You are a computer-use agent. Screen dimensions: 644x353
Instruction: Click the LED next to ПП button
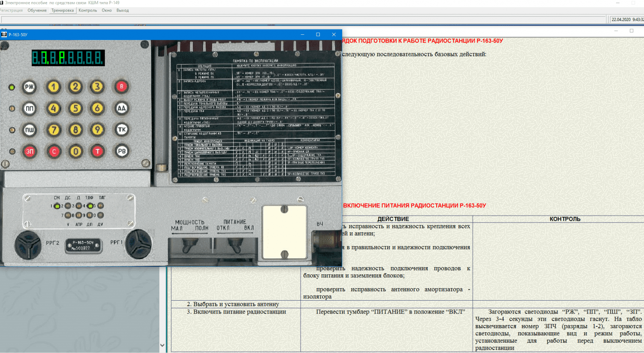[12, 109]
